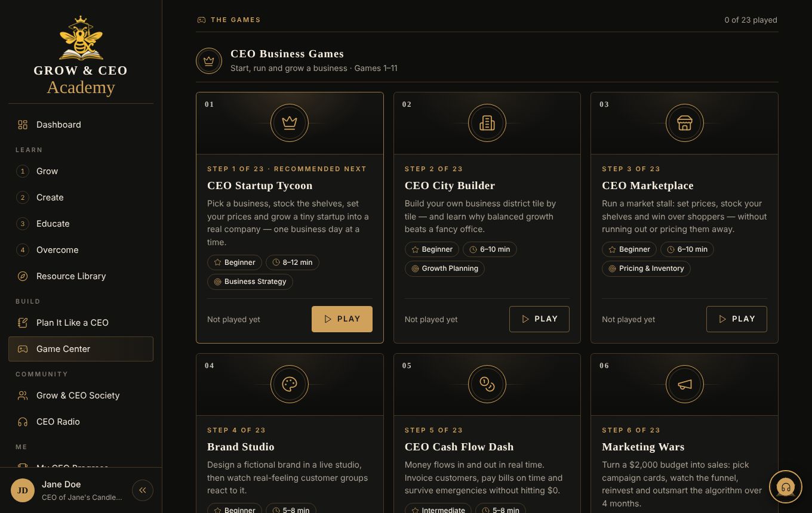This screenshot has width=812, height=513.
Task: Click the Intermediate level chip on Cash Flow Dash
Action: coord(438,510)
